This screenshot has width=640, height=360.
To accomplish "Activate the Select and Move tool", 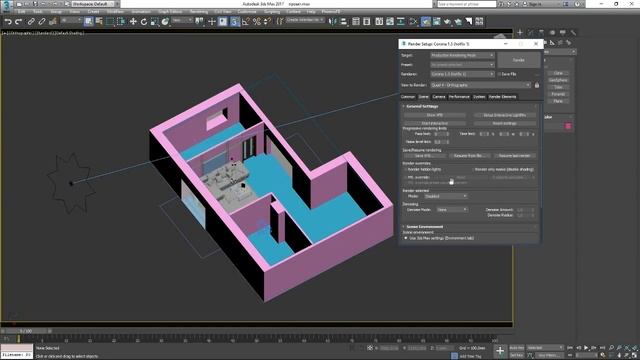I will [133, 22].
